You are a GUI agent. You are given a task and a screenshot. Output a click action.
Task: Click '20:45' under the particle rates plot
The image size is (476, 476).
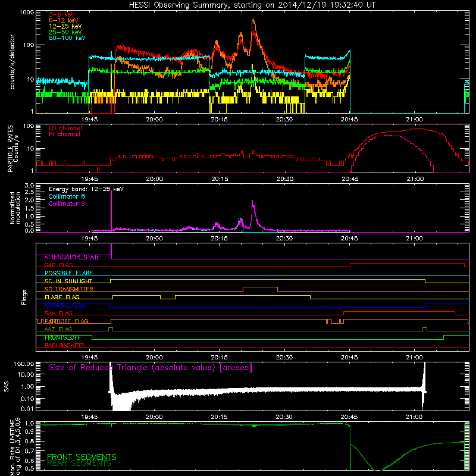point(350,179)
